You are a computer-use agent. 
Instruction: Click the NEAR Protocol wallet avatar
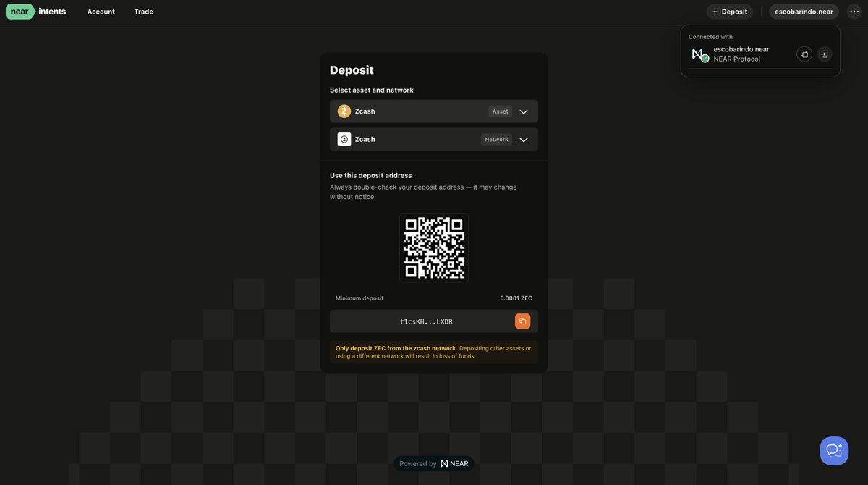coord(699,54)
